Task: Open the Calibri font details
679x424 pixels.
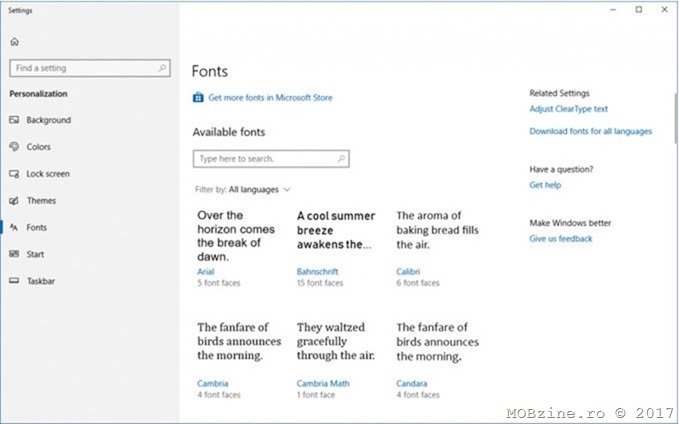Action: click(x=408, y=272)
